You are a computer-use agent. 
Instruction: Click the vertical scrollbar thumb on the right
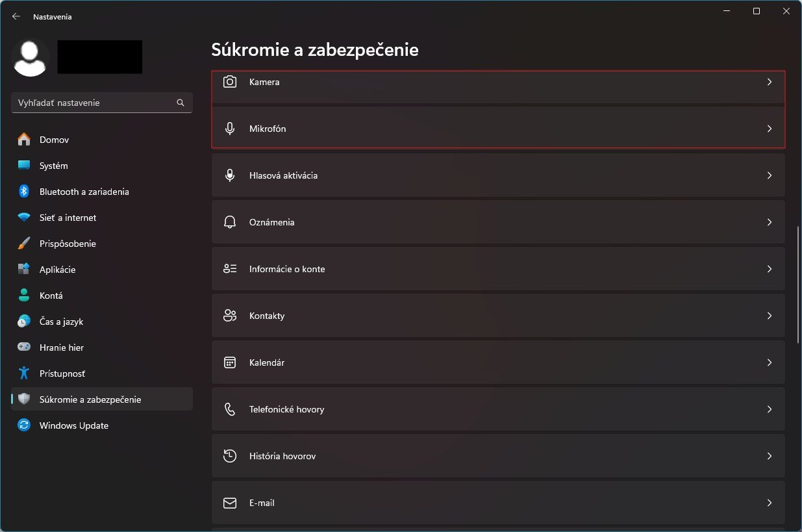point(798,285)
